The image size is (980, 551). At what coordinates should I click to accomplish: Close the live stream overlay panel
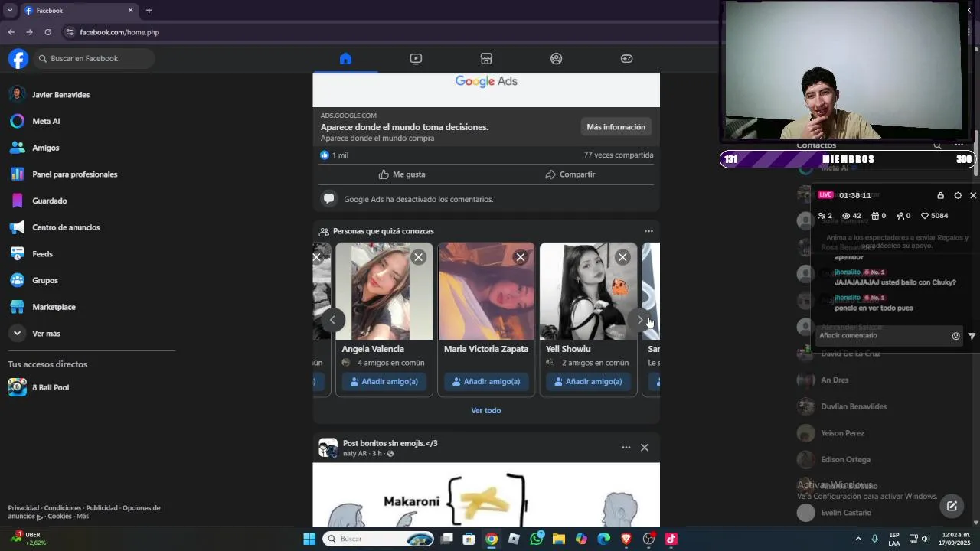click(x=973, y=196)
